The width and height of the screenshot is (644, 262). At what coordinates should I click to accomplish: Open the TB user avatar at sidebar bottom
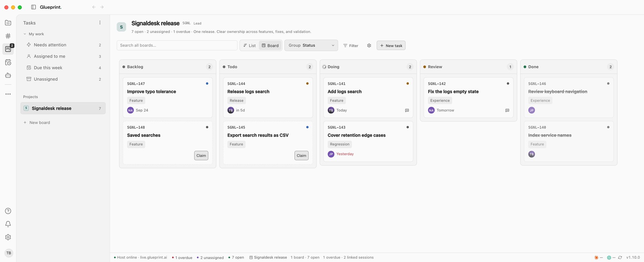pyautogui.click(x=9, y=253)
